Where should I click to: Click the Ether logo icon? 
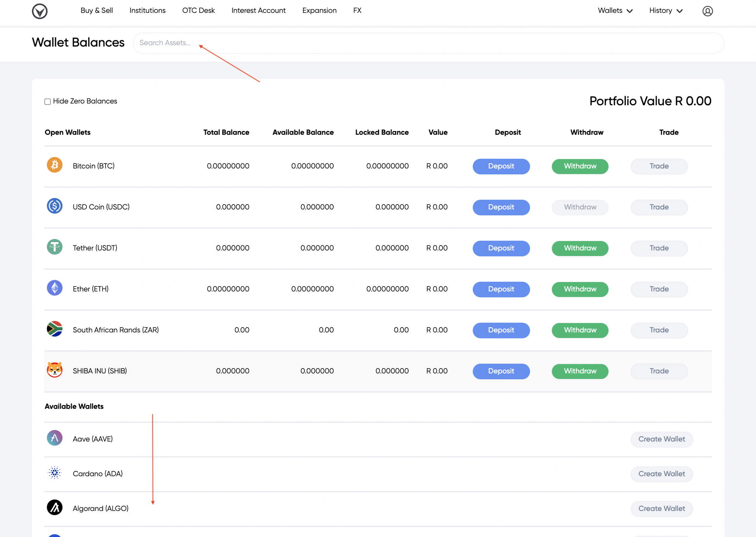54,288
